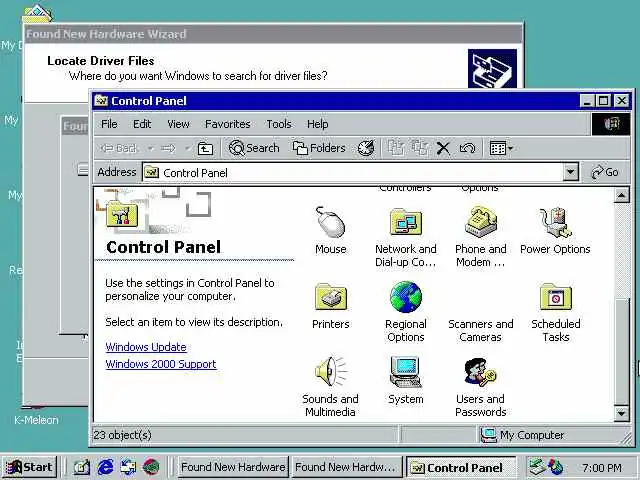Click the Show Desktop Quick Launch icon
This screenshot has height=480, width=640.
(81, 467)
